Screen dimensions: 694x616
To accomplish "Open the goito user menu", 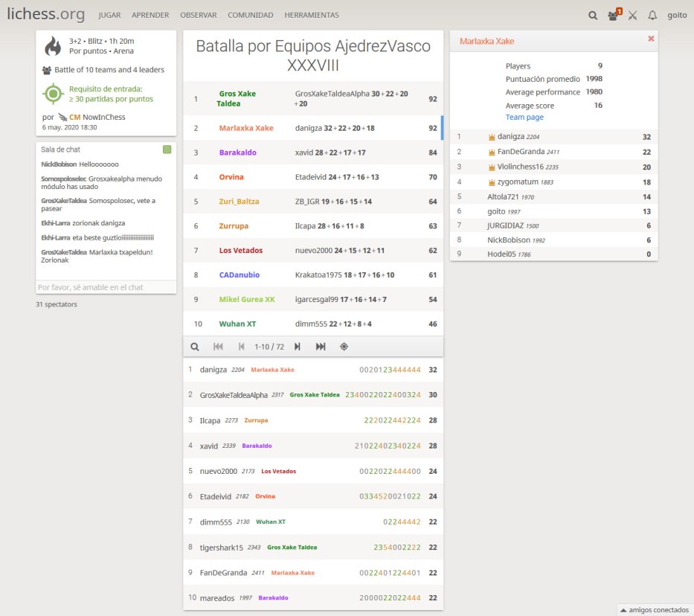I will tap(677, 15).
